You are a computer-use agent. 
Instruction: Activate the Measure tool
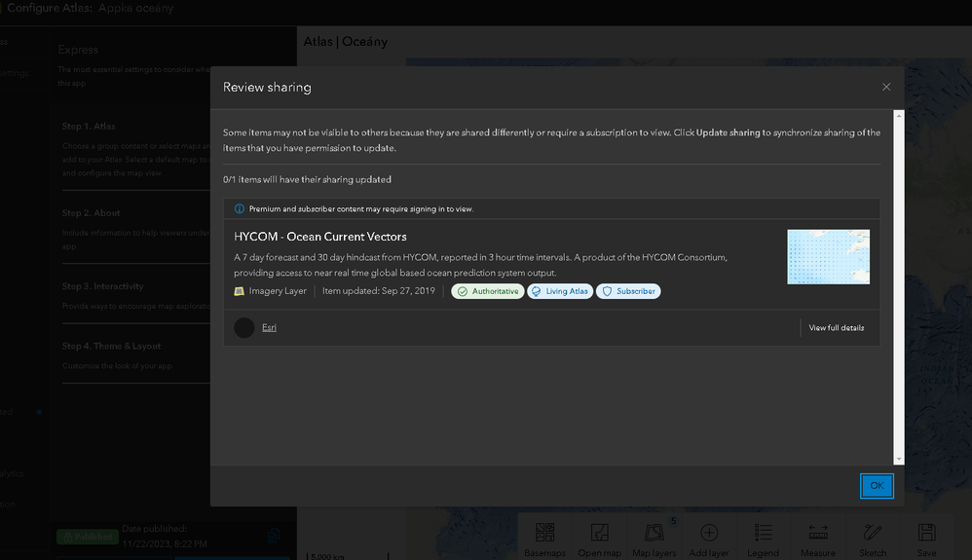tap(818, 540)
